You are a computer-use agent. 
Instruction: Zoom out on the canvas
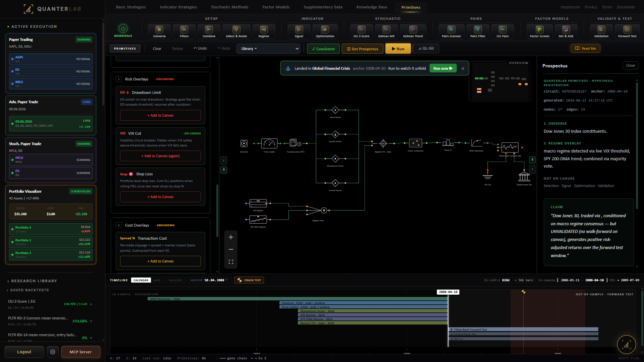point(231,249)
